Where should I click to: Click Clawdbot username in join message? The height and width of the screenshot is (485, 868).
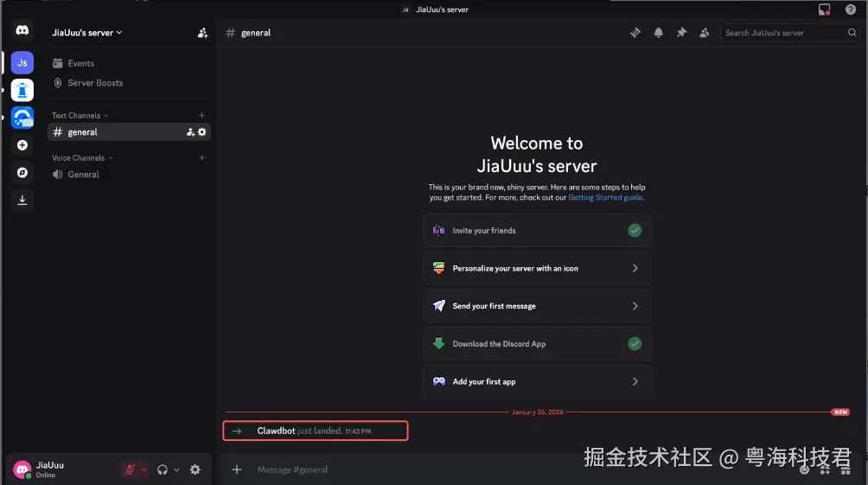[x=276, y=431]
